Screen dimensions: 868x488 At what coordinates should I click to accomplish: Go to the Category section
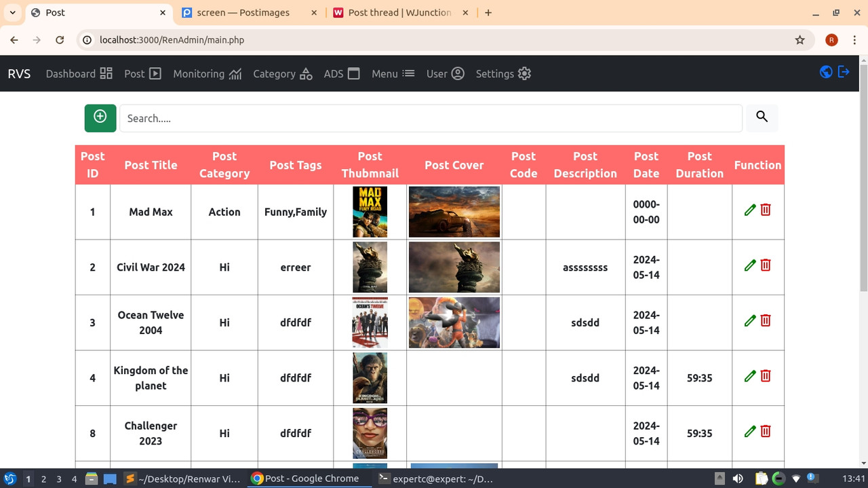(x=282, y=74)
